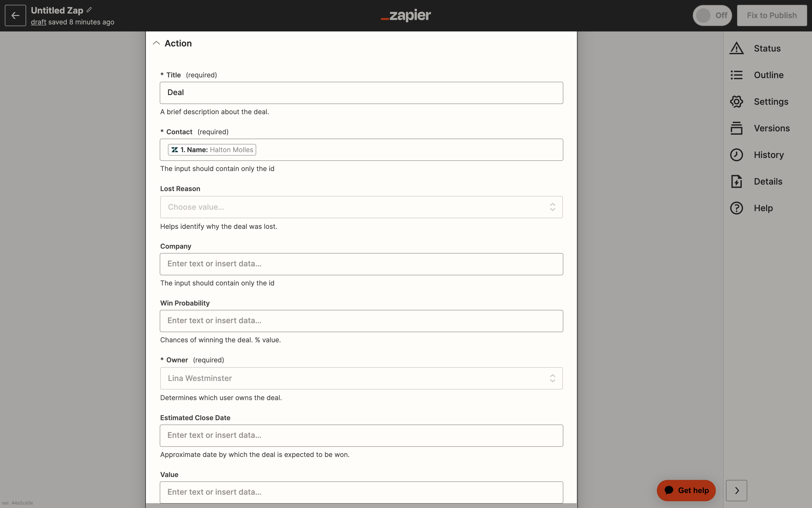Click the up/down arrows on the Owner field

[x=552, y=378]
